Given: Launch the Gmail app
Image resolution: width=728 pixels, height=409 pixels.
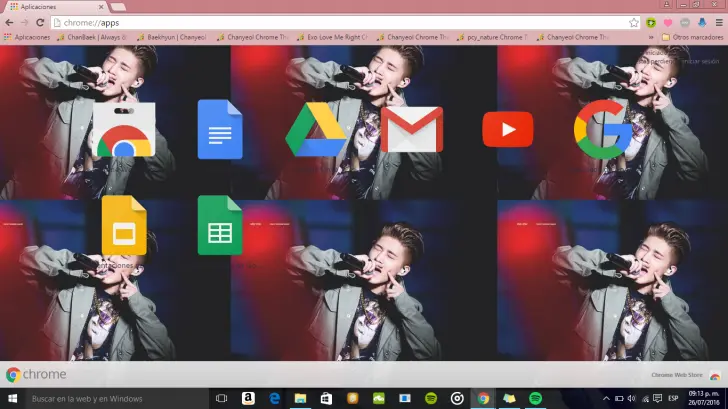Looking at the screenshot, I should pyautogui.click(x=411, y=129).
